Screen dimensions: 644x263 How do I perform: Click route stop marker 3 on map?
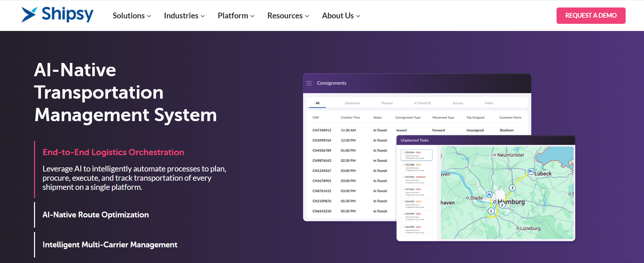[512, 188]
